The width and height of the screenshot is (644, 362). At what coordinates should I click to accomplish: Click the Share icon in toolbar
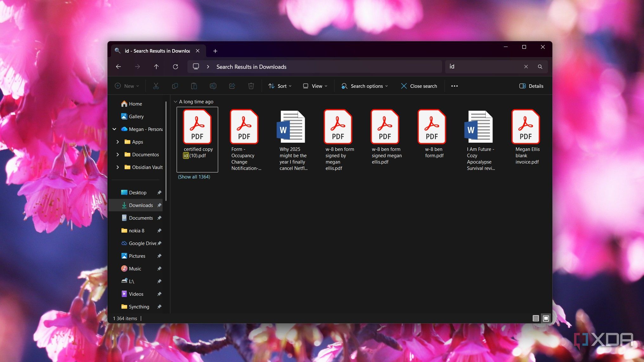(232, 86)
